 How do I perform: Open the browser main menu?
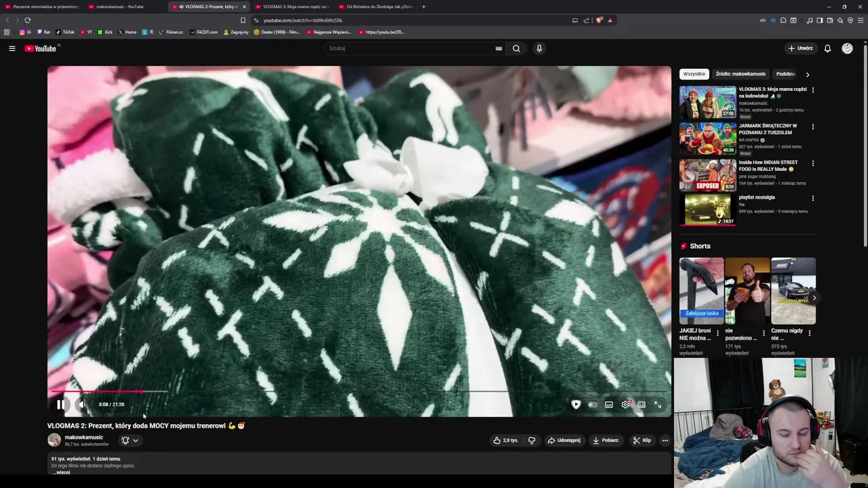pos(861,20)
